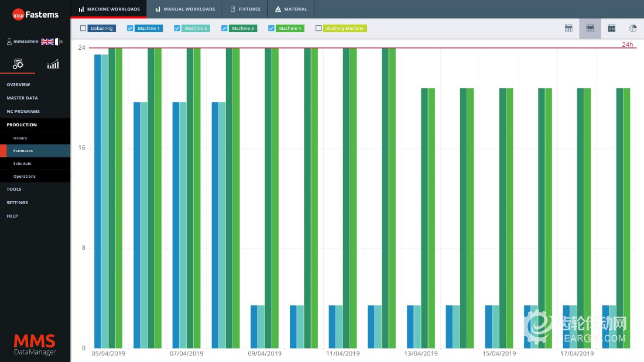Open the Orders submenu item
The image size is (644, 362).
[20, 138]
